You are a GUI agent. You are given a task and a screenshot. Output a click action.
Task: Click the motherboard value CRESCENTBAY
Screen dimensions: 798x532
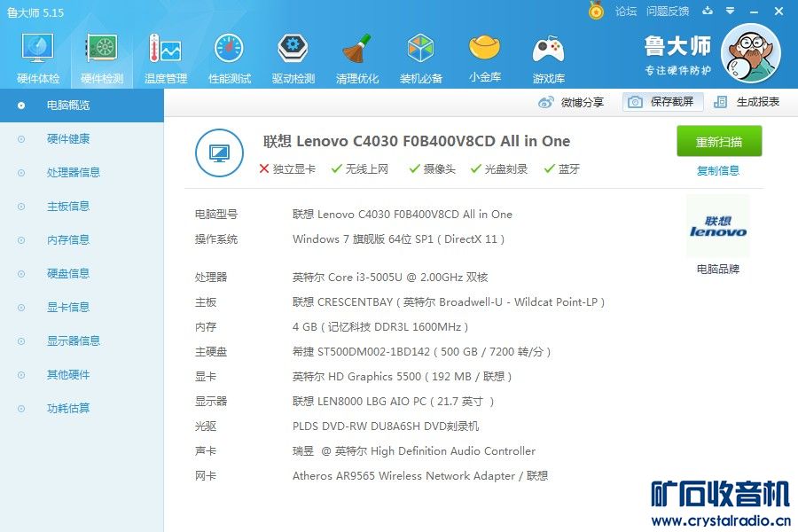click(x=449, y=302)
